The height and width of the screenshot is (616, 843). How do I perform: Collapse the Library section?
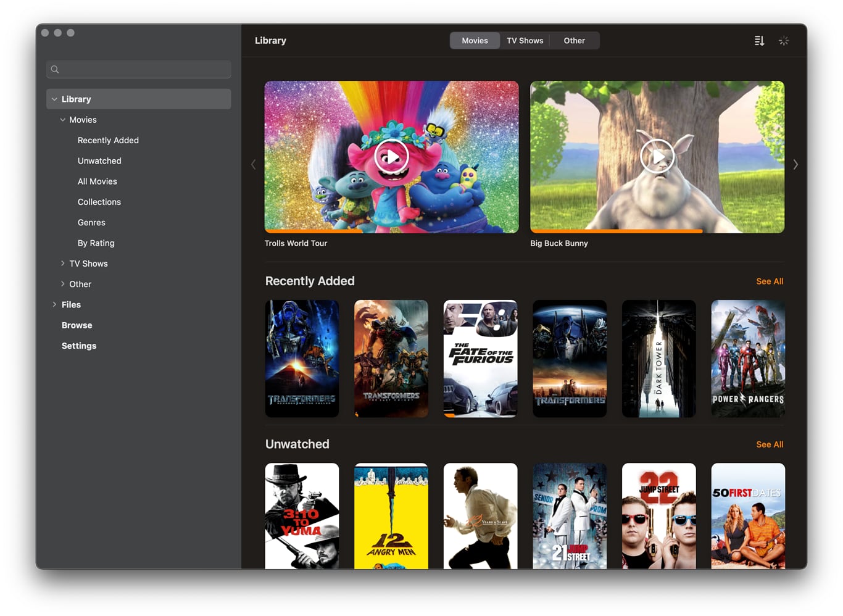tap(54, 99)
